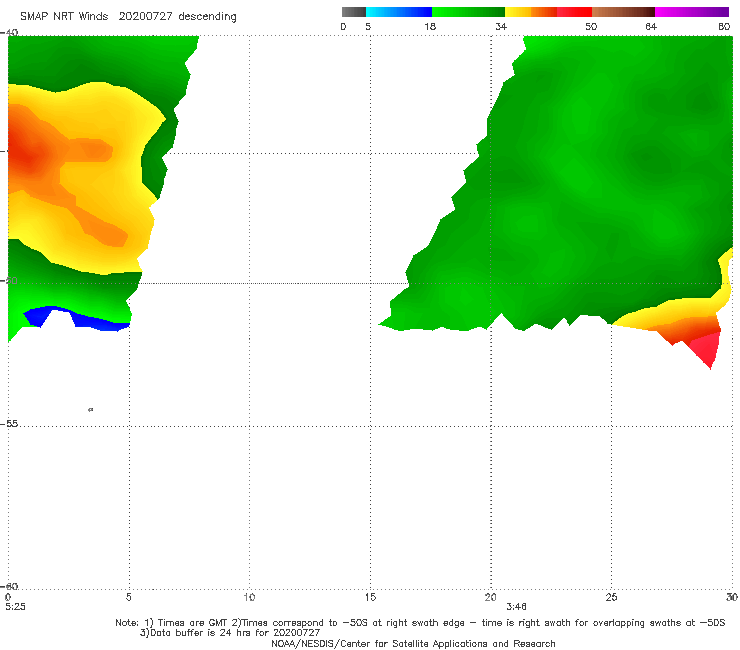Click the note '3)Data buffer is 24 hrs'
740x650 pixels.
230,633
